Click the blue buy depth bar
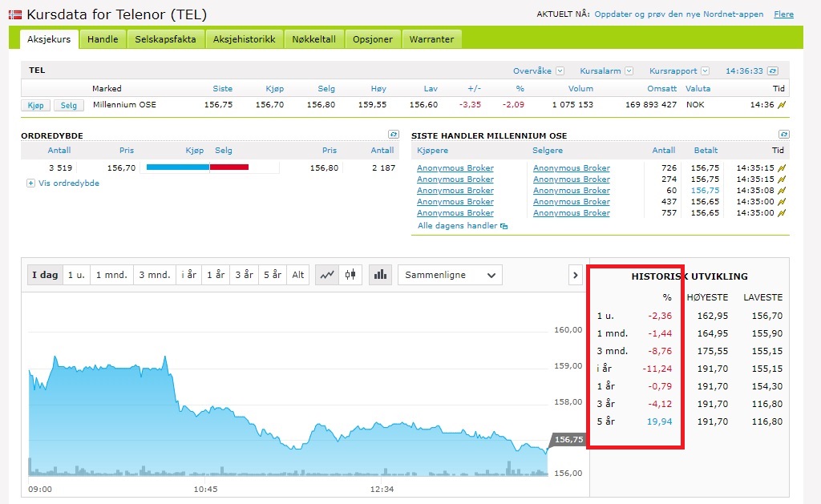Image resolution: width=821 pixels, height=504 pixels. (178, 167)
